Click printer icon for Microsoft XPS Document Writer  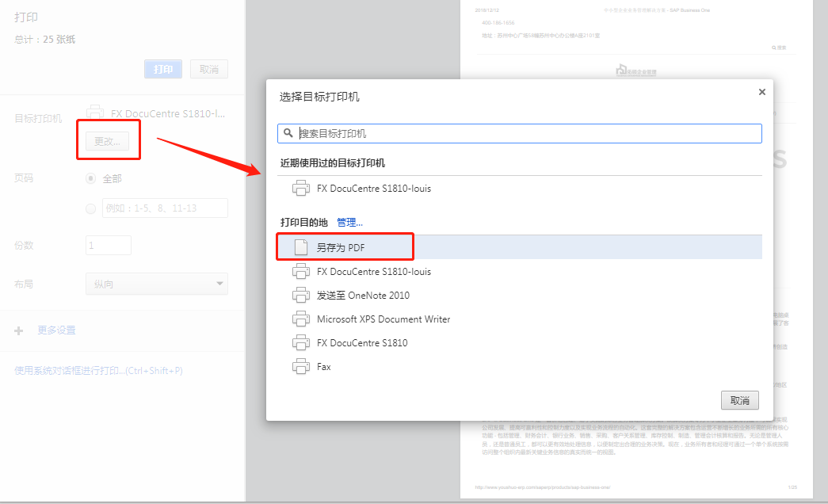(301, 319)
